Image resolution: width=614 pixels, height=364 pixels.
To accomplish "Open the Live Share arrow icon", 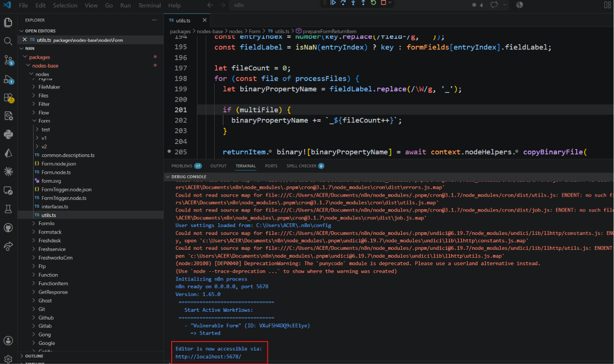I will point(8,246).
